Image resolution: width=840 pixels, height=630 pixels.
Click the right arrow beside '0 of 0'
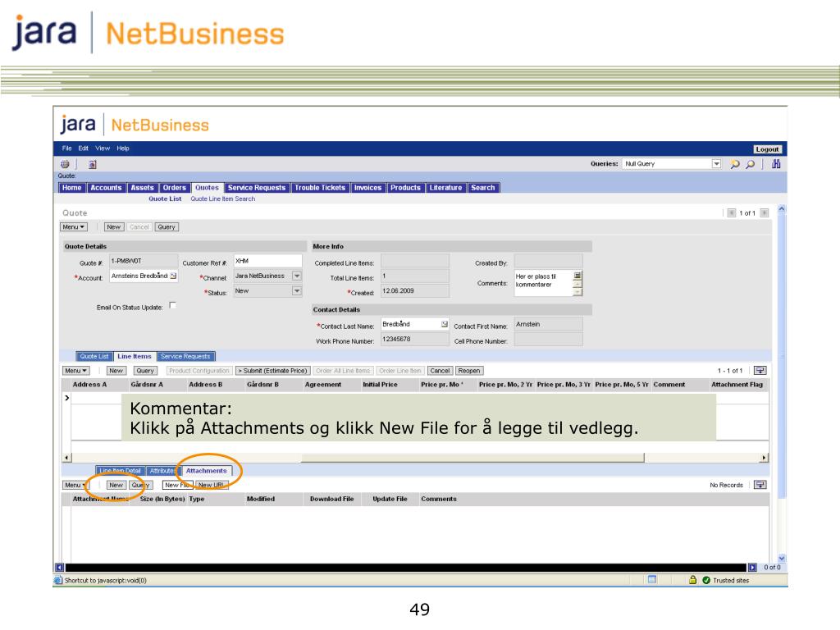coord(753,568)
